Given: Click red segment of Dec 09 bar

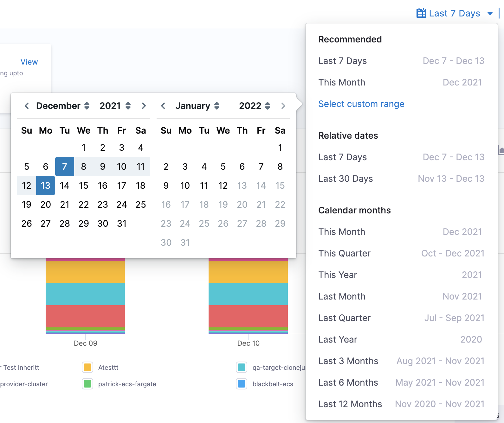Looking at the screenshot, I should point(85,316).
